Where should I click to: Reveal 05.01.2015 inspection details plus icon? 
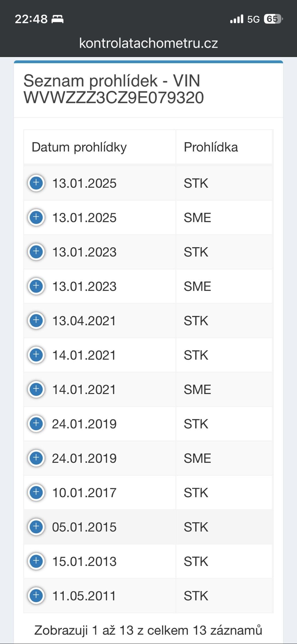point(36,527)
